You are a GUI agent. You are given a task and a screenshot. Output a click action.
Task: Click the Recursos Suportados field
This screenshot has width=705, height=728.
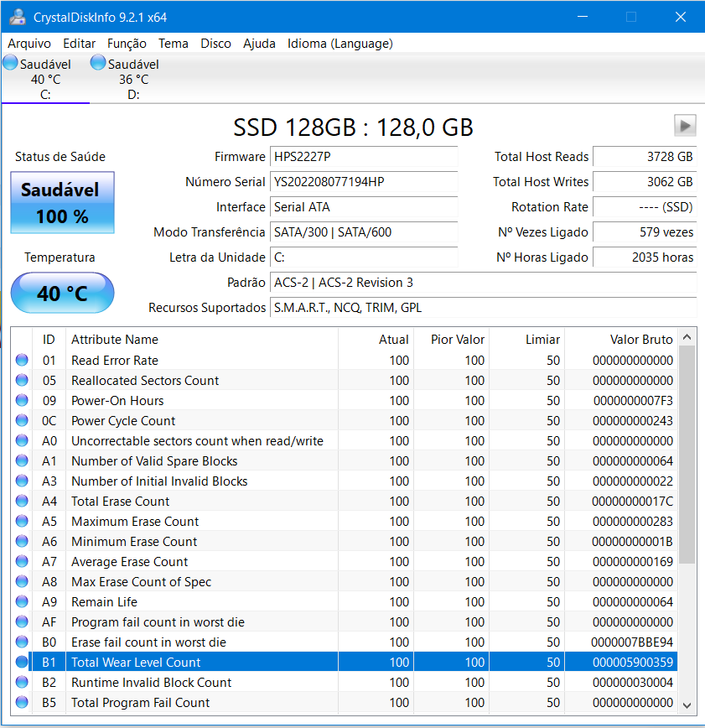tap(483, 307)
